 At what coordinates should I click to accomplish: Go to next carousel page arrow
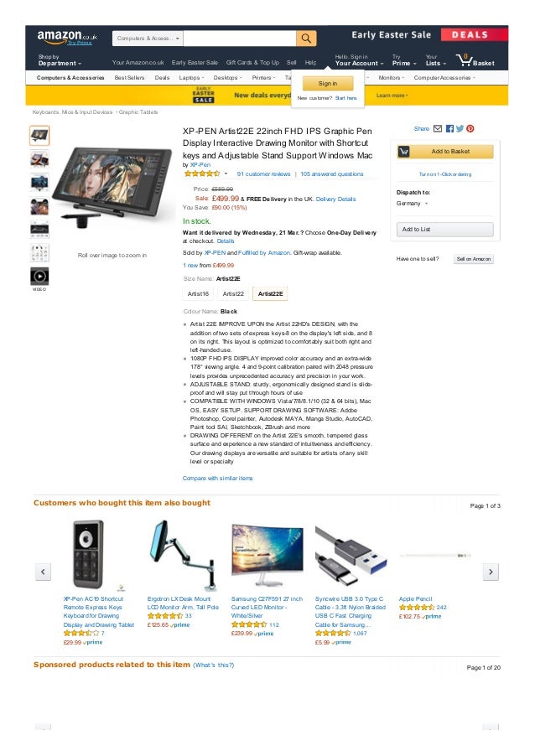point(491,572)
